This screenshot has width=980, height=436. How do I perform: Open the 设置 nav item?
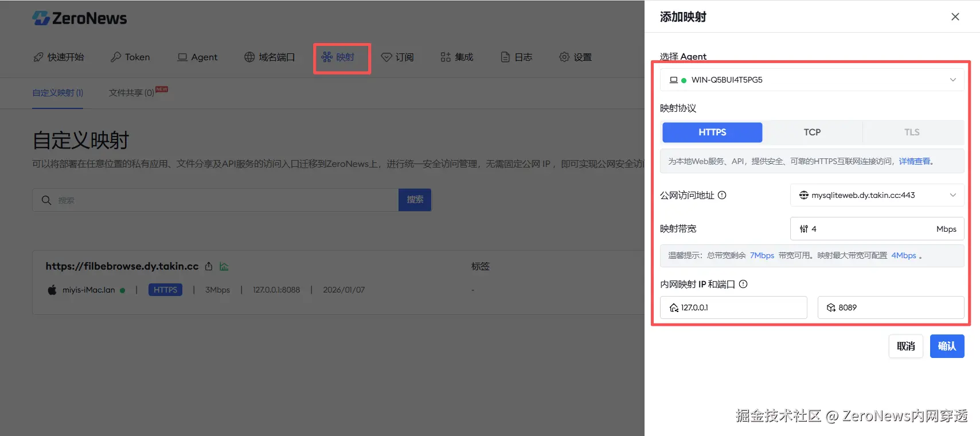pyautogui.click(x=576, y=57)
